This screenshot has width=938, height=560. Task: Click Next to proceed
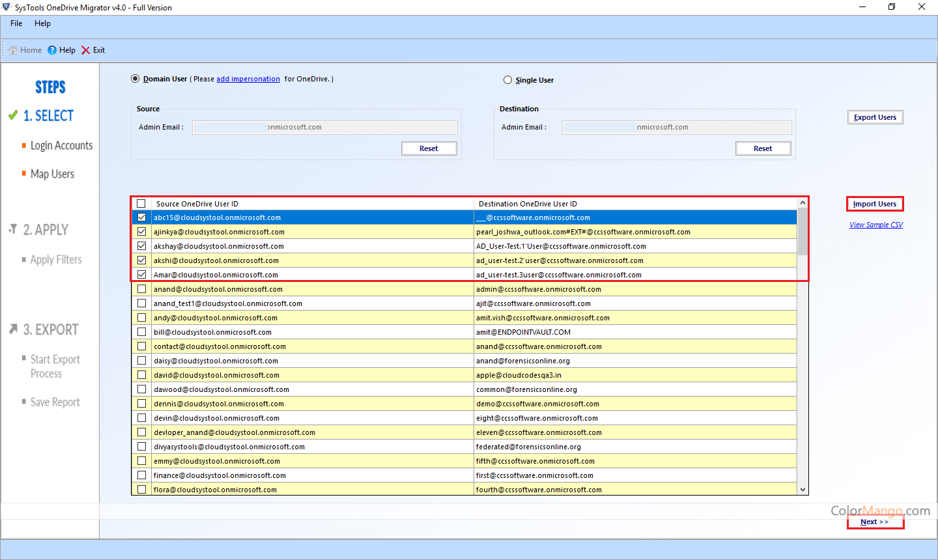point(875,522)
